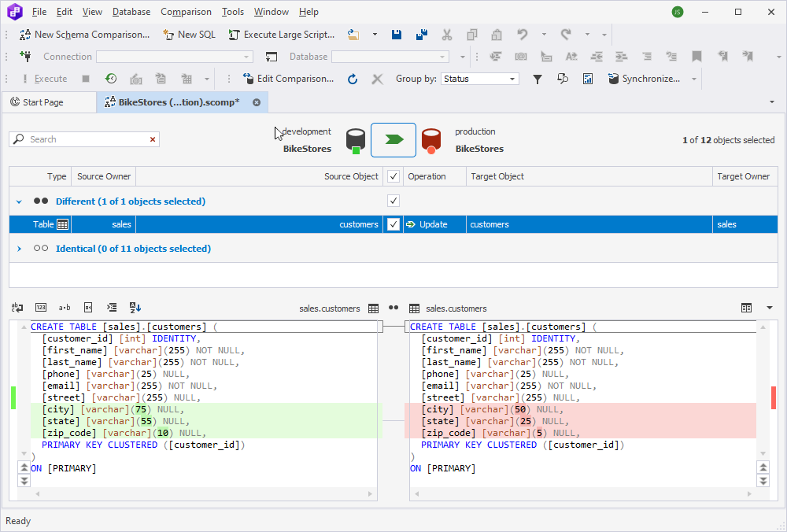Open Execute Large Script wizard
This screenshot has height=532, width=787.
pyautogui.click(x=282, y=35)
